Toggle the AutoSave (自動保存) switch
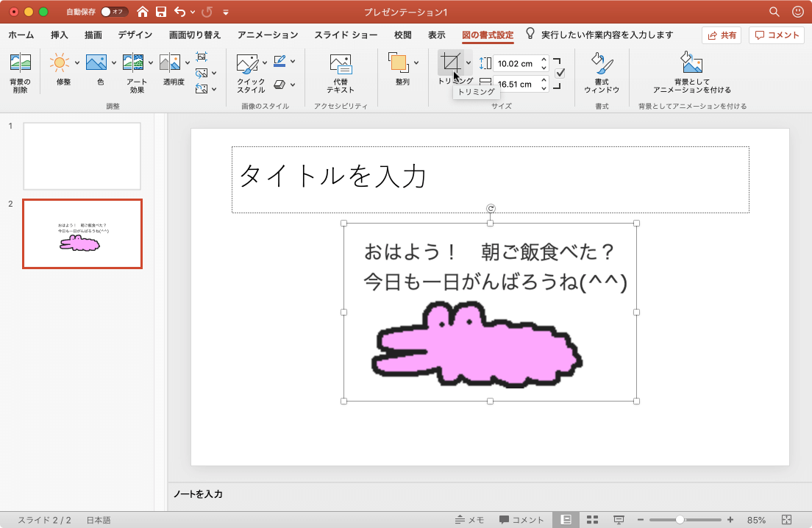Viewport: 812px width, 528px height. click(114, 12)
